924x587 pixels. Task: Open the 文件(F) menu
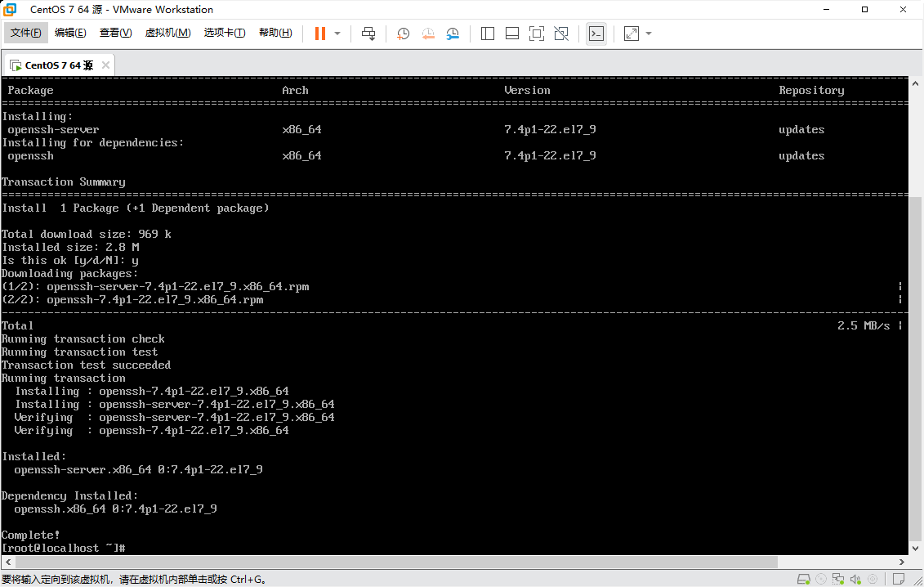click(25, 33)
